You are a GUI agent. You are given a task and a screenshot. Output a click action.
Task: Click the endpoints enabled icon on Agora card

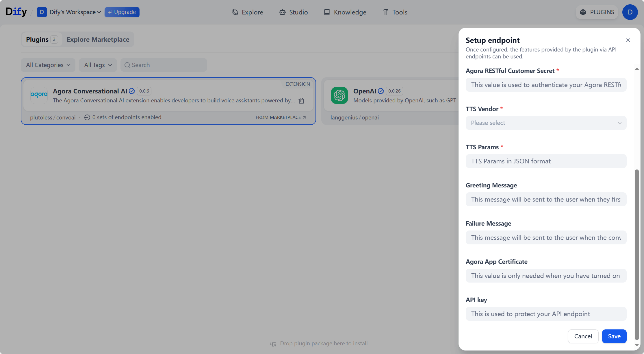87,117
